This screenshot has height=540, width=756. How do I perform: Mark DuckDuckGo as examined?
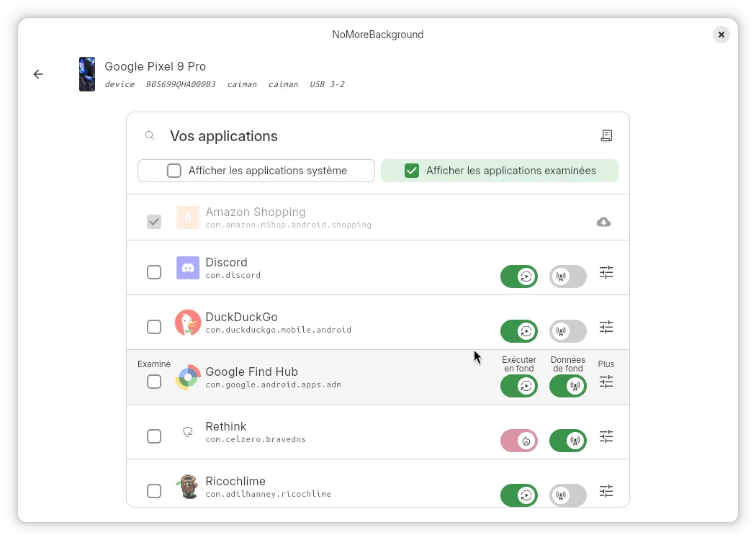pyautogui.click(x=154, y=327)
